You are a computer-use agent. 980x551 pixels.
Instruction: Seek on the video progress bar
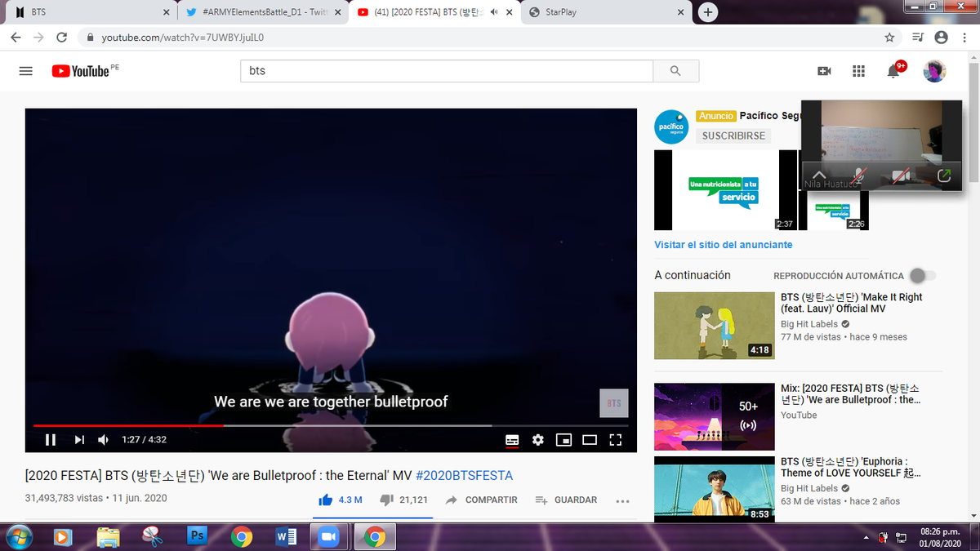pyautogui.click(x=331, y=425)
